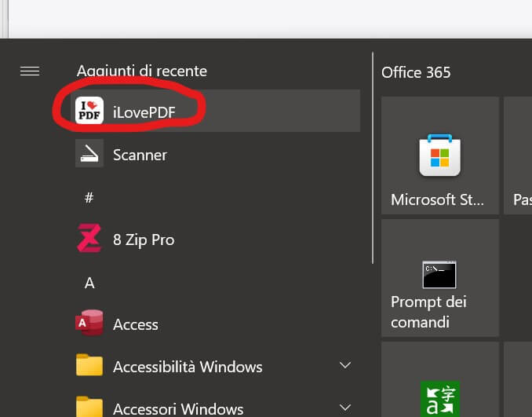Click the '8 Zip Pro' text label
Viewport: 532px width, 417px height.
(x=144, y=240)
